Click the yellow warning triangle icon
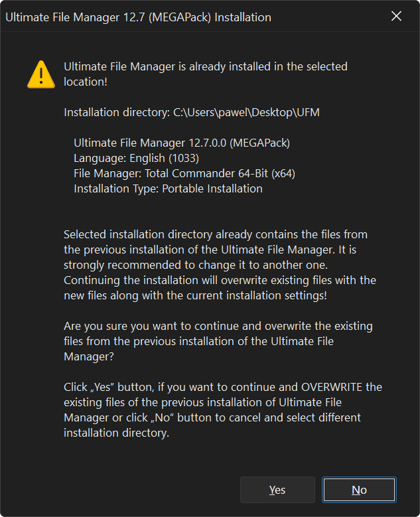This screenshot has height=517, width=420. [x=41, y=74]
